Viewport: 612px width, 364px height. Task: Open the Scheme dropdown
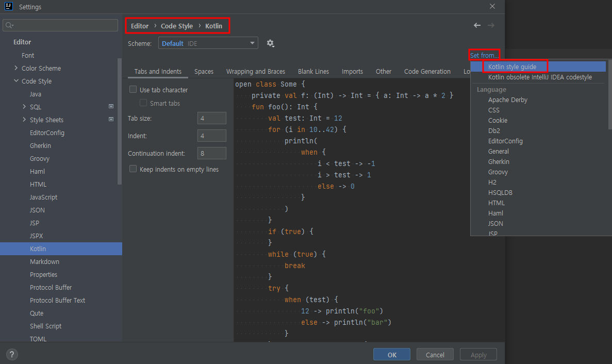point(208,43)
